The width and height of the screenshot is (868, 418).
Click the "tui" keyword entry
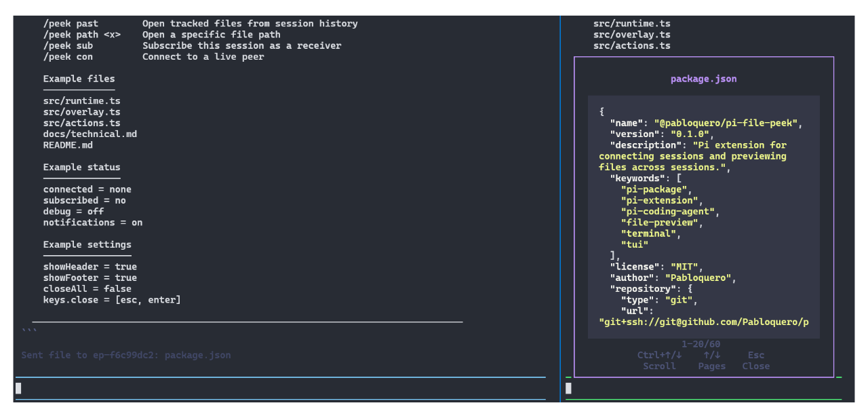(x=635, y=244)
